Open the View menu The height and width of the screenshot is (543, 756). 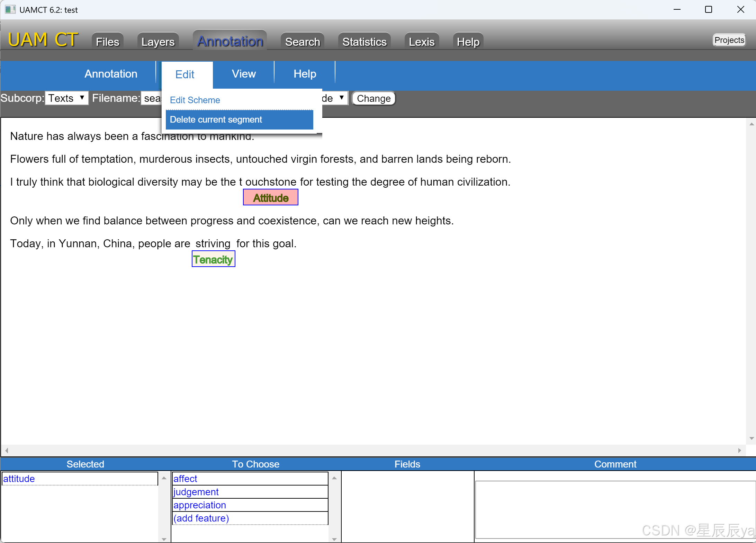pyautogui.click(x=243, y=73)
